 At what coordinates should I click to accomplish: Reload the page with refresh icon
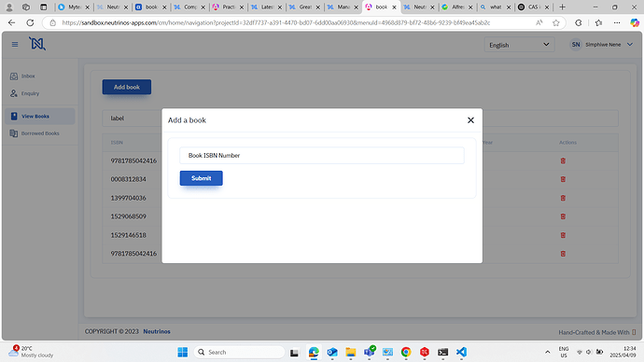click(30, 23)
